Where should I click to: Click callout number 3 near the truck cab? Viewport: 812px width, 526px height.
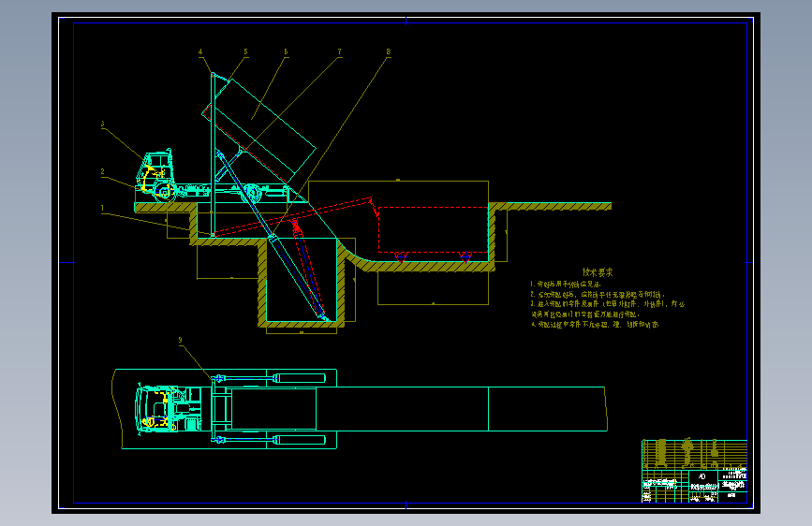click(x=102, y=124)
